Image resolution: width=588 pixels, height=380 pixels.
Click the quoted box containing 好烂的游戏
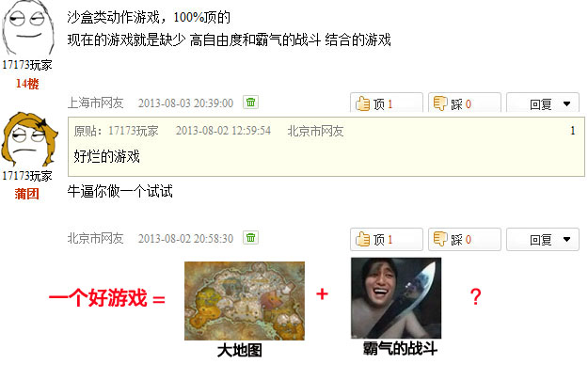tap(326, 147)
